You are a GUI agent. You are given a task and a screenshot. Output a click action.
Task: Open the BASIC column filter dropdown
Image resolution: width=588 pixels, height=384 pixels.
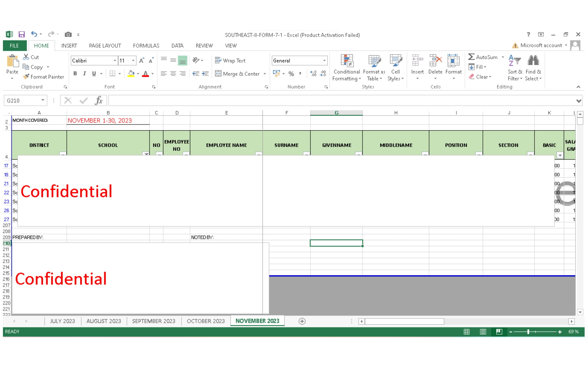[560, 155]
